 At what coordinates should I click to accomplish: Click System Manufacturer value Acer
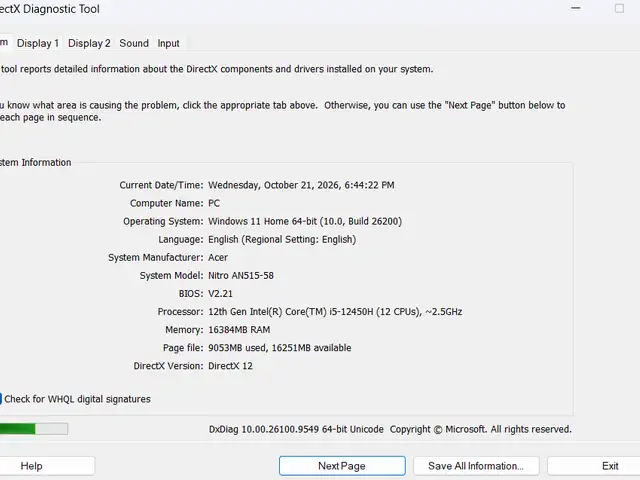point(218,258)
